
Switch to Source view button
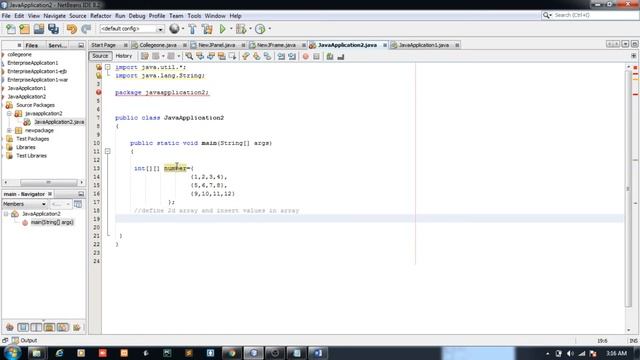tap(100, 56)
